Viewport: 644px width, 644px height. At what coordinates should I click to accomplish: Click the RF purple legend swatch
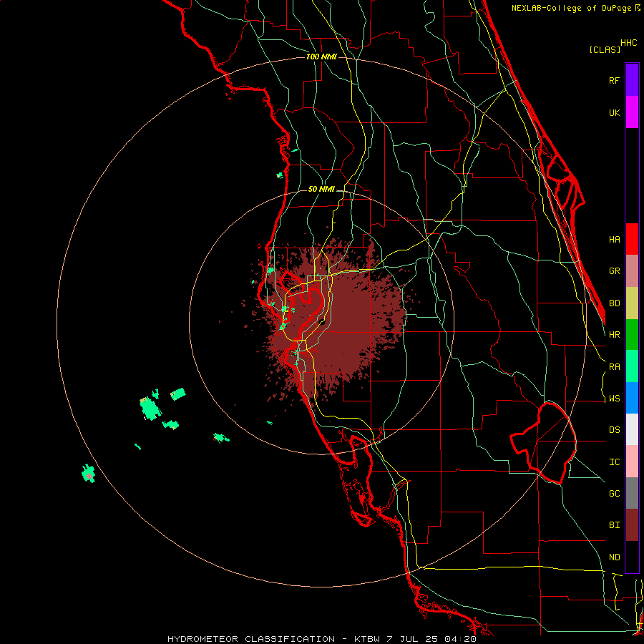(x=632, y=80)
